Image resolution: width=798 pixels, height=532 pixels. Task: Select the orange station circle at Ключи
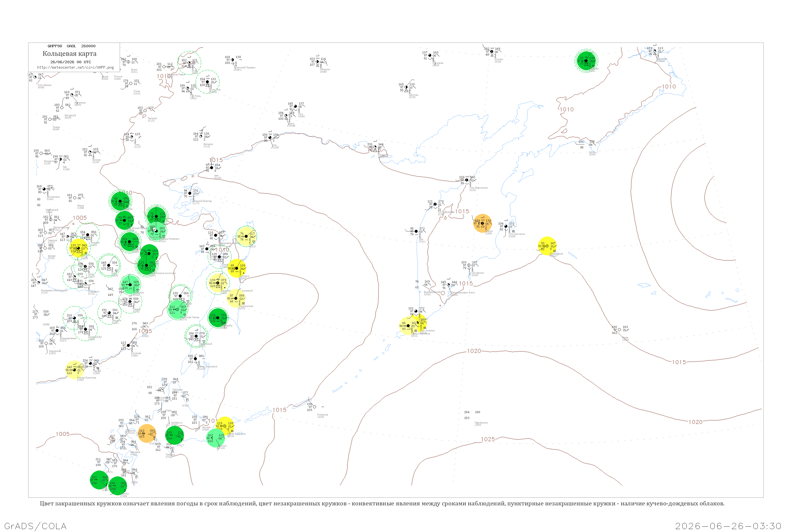483,223
